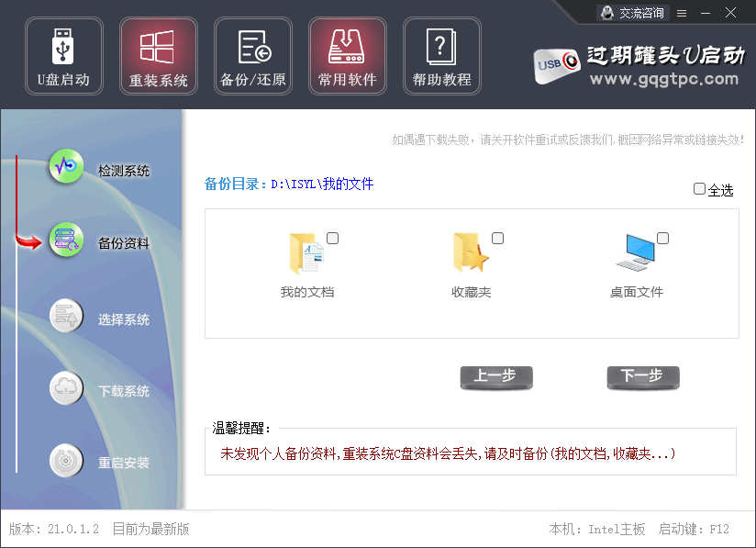
Task: Click the 桌面文件 computer icon
Action: (636, 252)
